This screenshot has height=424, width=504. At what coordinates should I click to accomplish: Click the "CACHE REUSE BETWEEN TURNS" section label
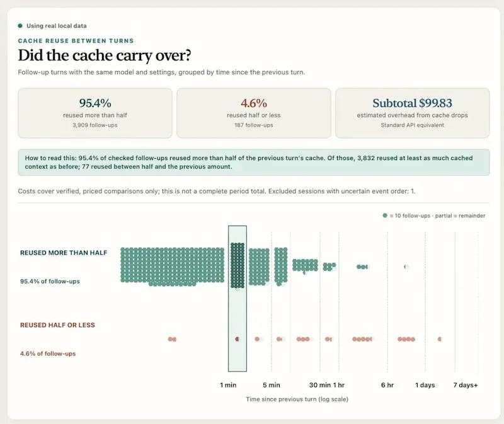coord(76,41)
